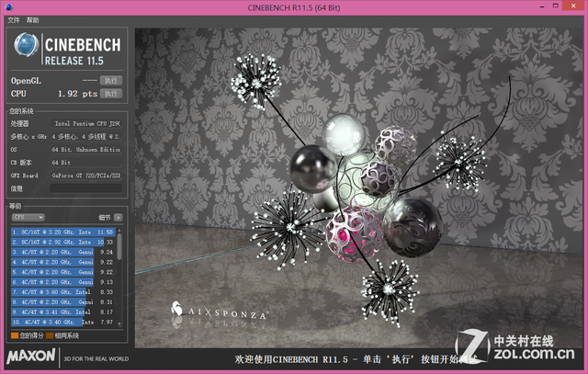Minimize the Cinebench window

[x=542, y=6]
